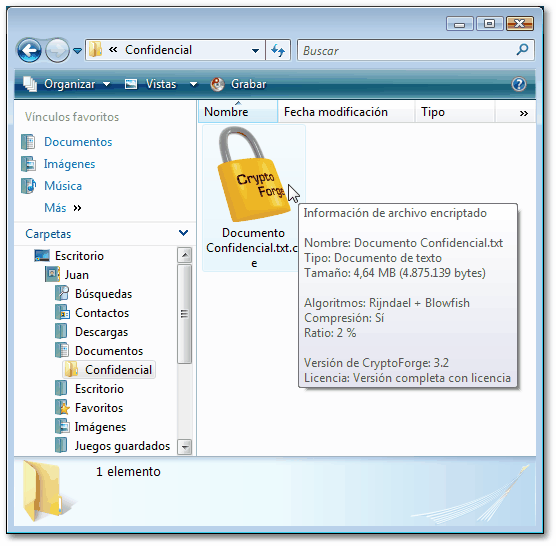Expand Más favorite links
The width and height of the screenshot is (556, 546).
click(63, 208)
